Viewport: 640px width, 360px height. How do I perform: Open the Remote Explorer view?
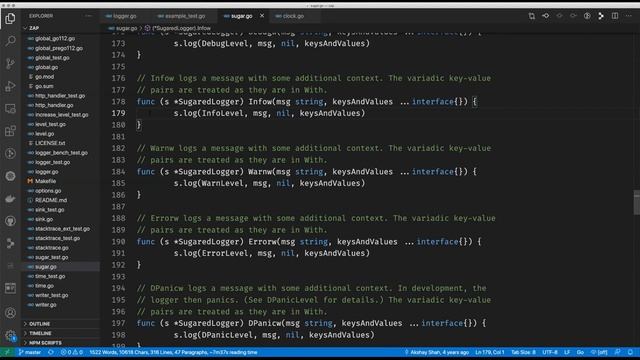tap(11, 109)
